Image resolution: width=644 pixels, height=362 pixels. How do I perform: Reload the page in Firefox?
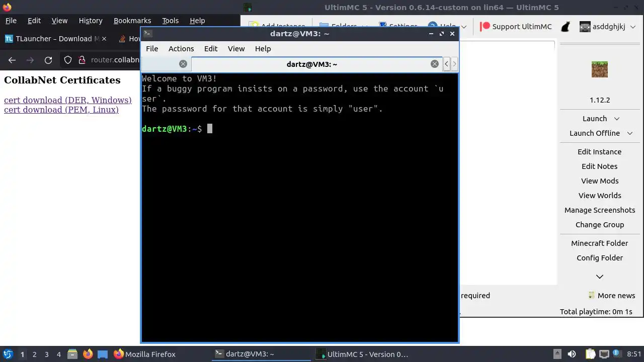pyautogui.click(x=48, y=60)
